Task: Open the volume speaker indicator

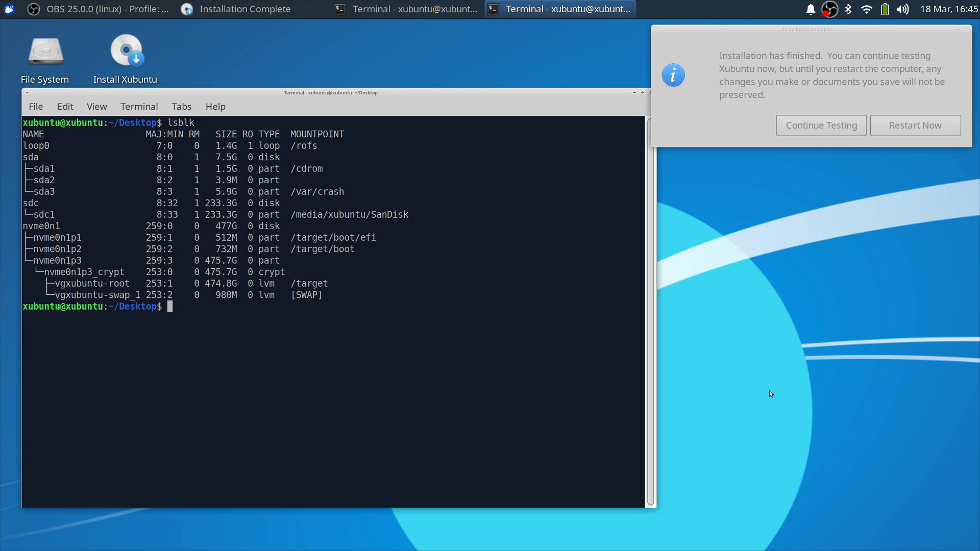Action: coord(903,9)
